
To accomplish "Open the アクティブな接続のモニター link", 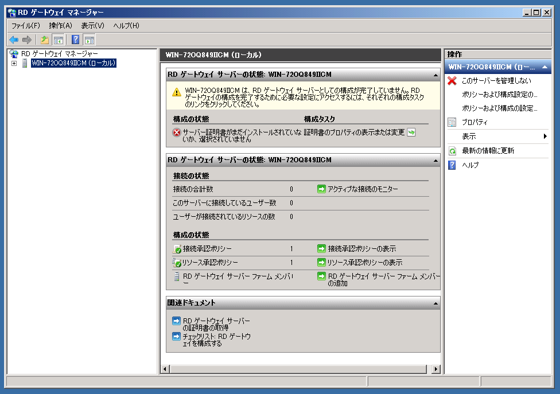I will pos(362,189).
